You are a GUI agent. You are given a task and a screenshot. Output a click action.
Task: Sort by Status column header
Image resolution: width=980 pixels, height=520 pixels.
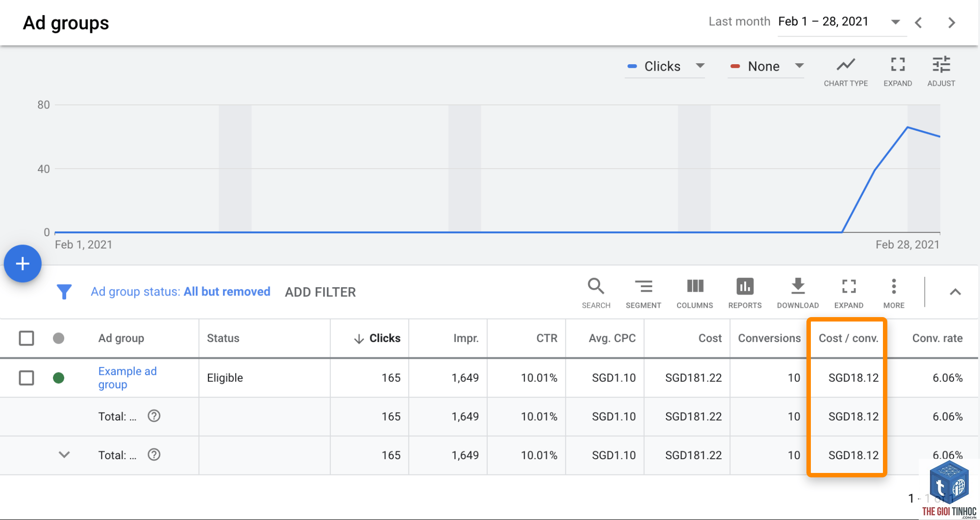(223, 338)
